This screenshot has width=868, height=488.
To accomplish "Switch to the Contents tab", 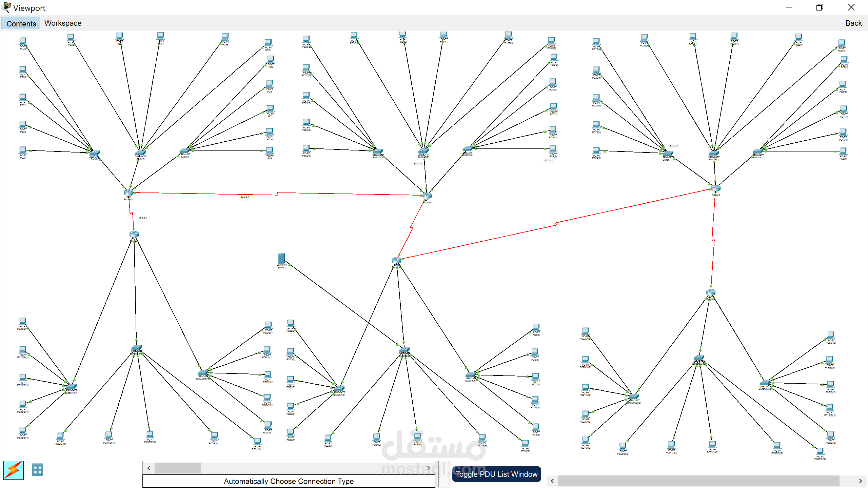I will (x=21, y=23).
